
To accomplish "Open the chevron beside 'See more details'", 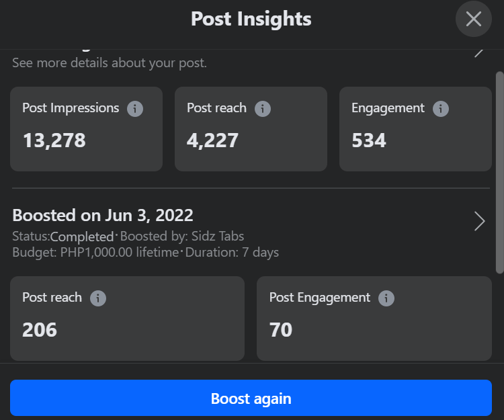I will tap(479, 52).
